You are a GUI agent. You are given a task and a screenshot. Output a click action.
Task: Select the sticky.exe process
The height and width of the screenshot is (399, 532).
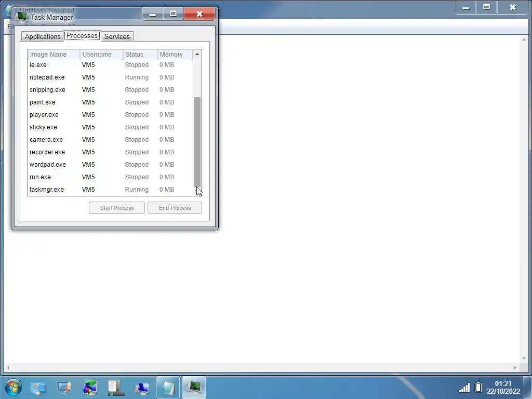pos(111,127)
